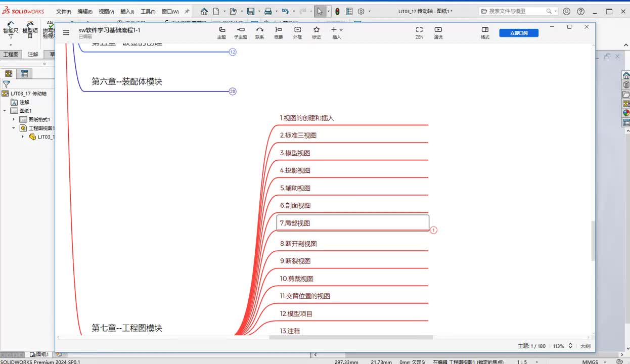
Task: Add a 概要 summary
Action: click(279, 33)
